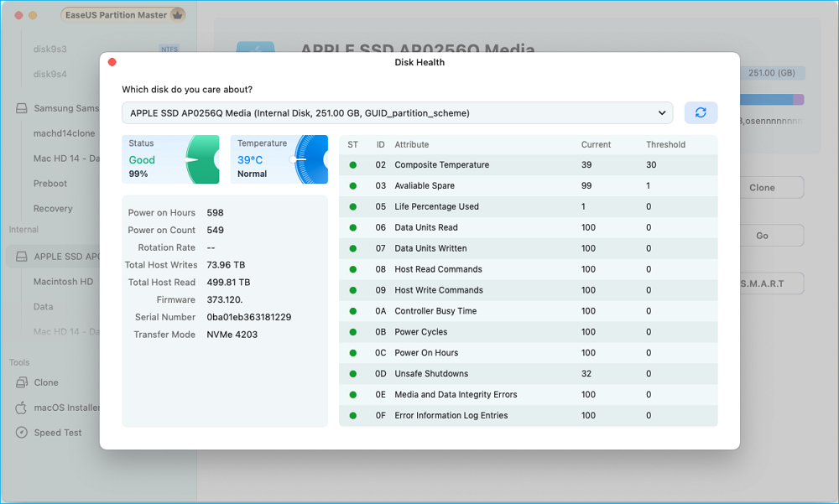Click the green Status health gauge
Viewport: 839px width, 504px height.
pos(203,159)
